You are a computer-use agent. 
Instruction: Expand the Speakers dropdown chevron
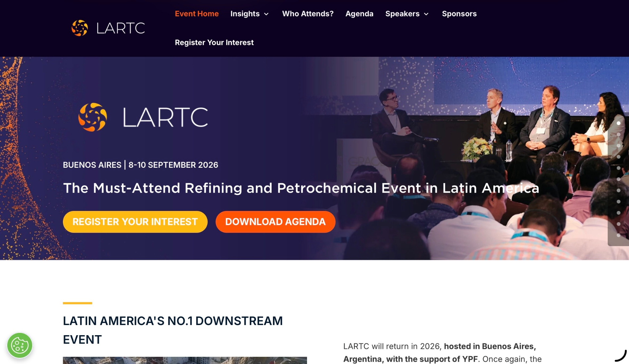coord(426,14)
